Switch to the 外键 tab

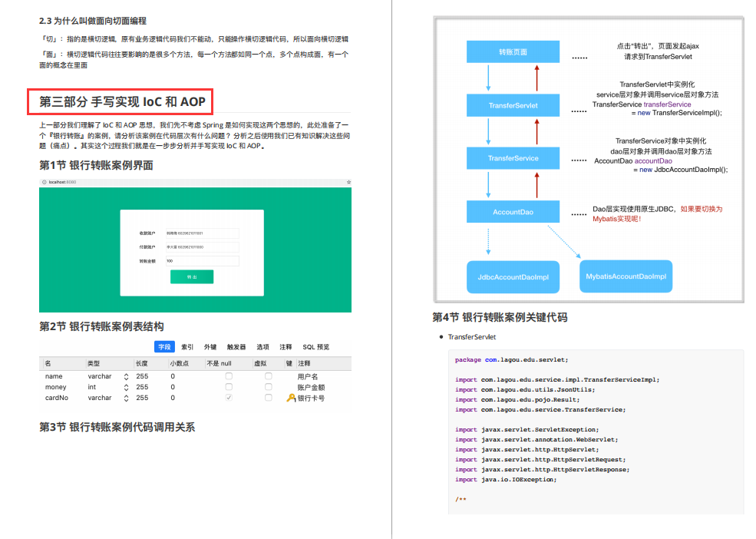[x=210, y=346]
